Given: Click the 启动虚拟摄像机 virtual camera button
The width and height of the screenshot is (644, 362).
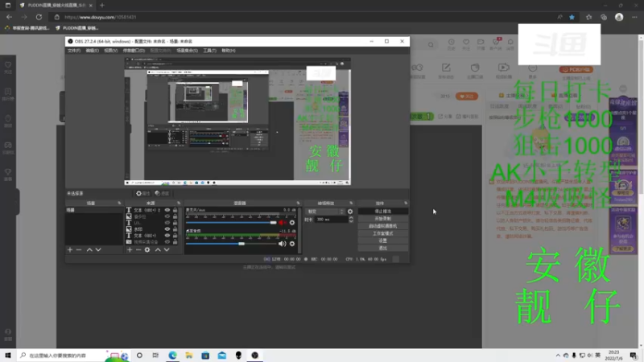Looking at the screenshot, I should click(x=383, y=226).
